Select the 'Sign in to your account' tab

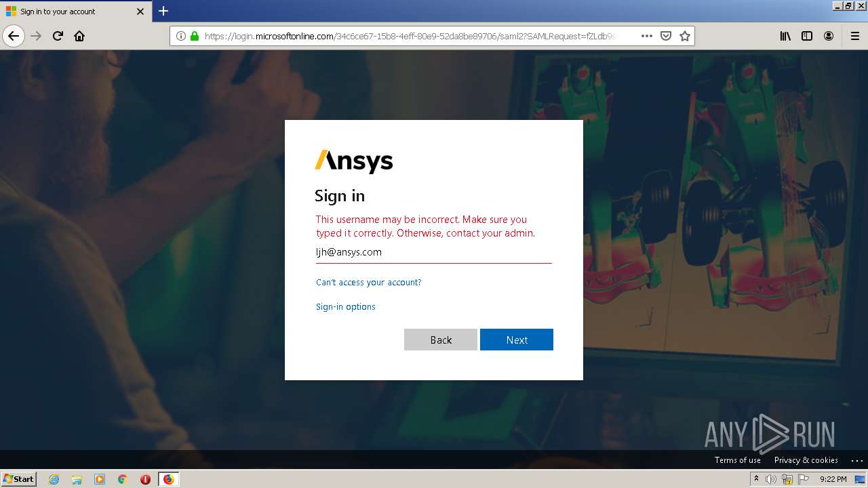pos(75,12)
